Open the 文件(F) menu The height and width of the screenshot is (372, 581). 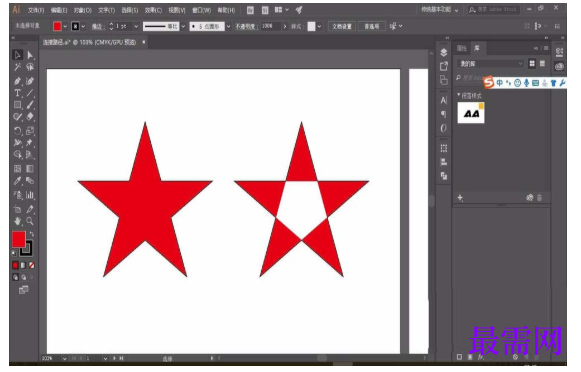pos(36,10)
